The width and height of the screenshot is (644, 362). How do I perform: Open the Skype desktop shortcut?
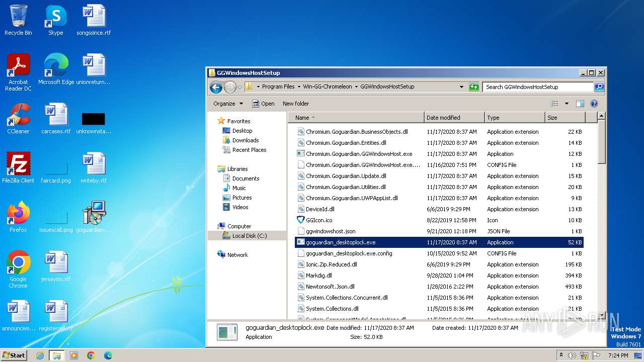(x=55, y=20)
